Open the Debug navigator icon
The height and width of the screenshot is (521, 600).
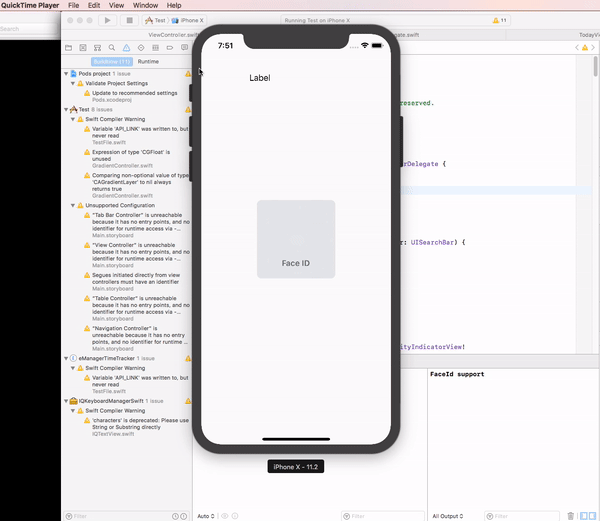tap(155, 47)
